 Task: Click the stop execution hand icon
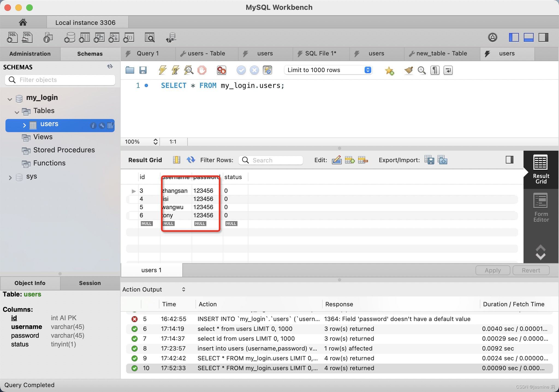coord(202,70)
